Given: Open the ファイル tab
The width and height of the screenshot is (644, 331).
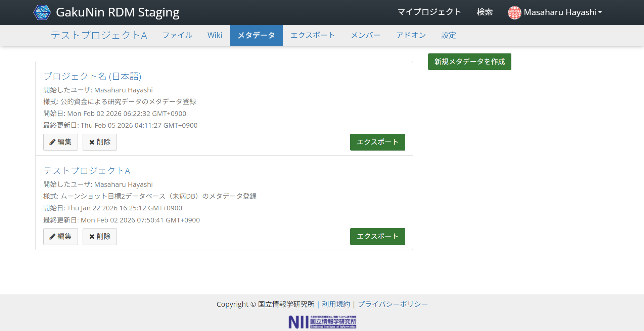Looking at the screenshot, I should point(177,35).
